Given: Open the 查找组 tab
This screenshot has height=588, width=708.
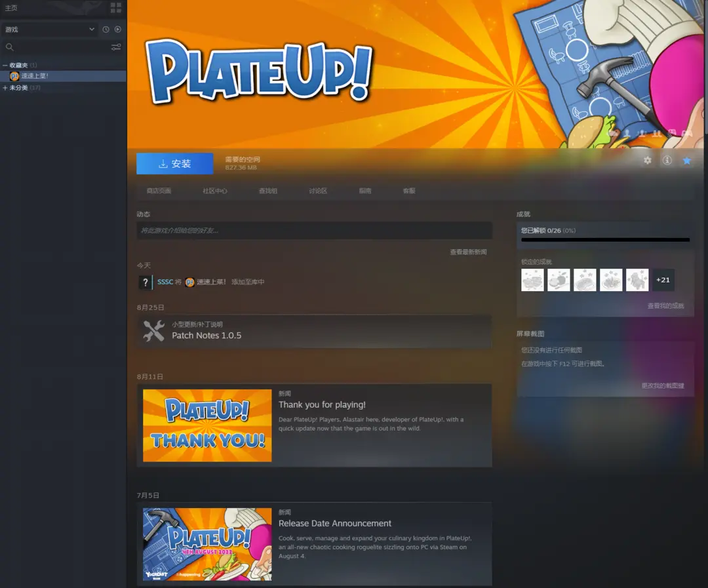Looking at the screenshot, I should [268, 191].
